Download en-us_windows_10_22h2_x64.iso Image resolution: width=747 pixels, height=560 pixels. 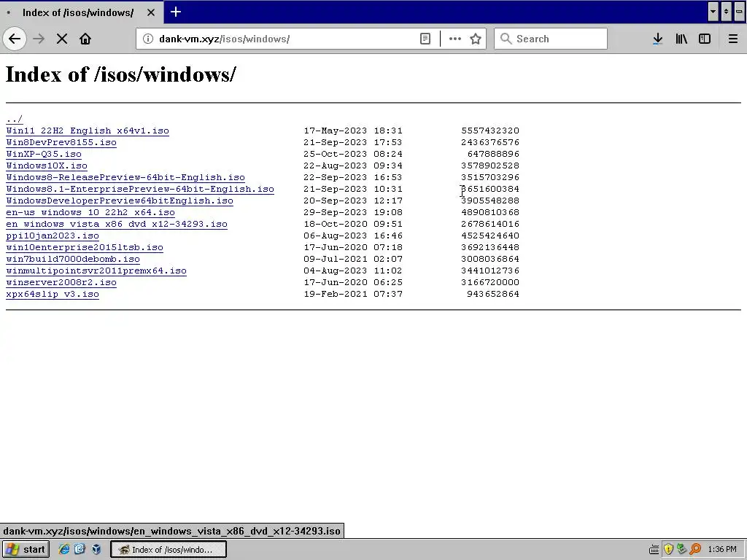click(x=90, y=212)
